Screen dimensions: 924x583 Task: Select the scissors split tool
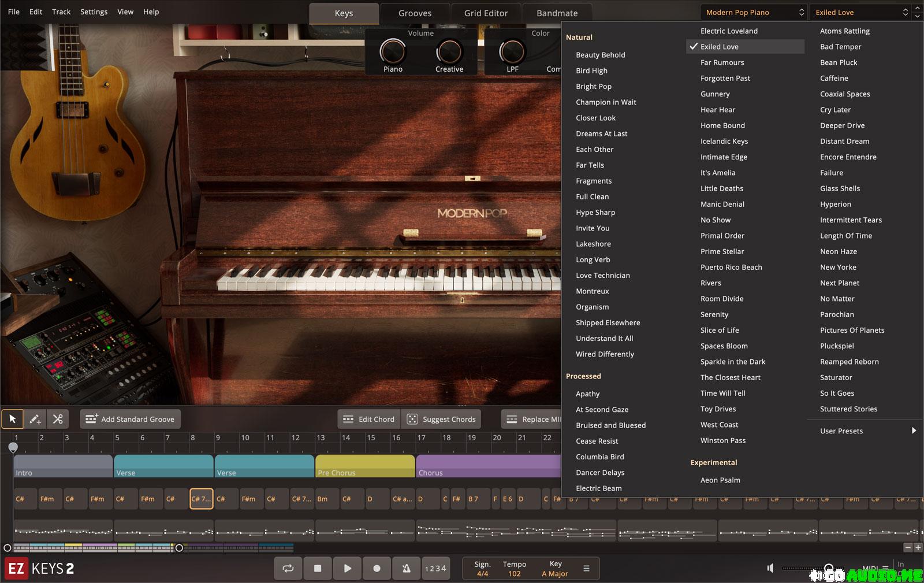click(x=58, y=419)
